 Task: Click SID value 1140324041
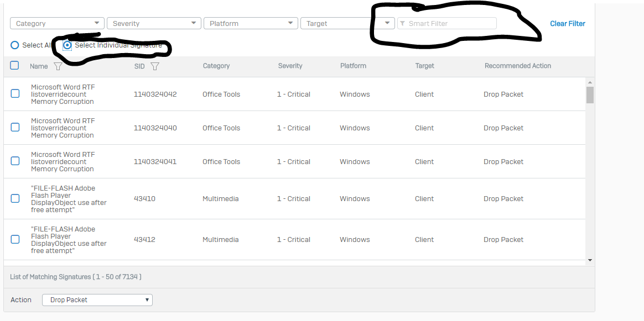point(155,161)
